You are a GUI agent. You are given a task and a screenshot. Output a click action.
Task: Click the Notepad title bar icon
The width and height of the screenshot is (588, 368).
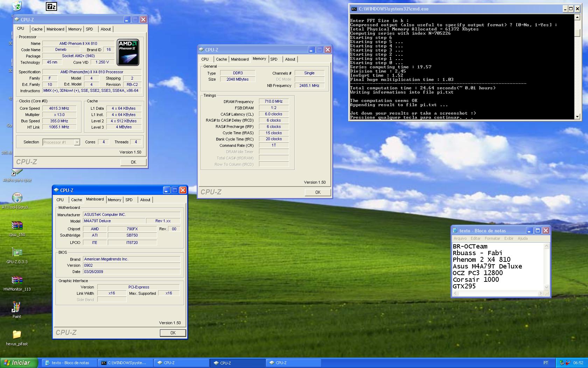coord(455,231)
